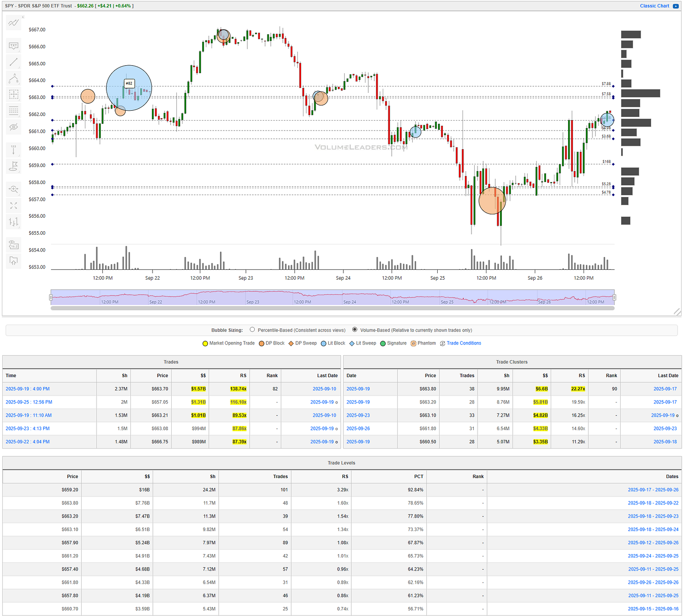Open trade 2025-09-19 : 11:10 AM
Viewport: 683px width, 616px height.
(x=29, y=415)
